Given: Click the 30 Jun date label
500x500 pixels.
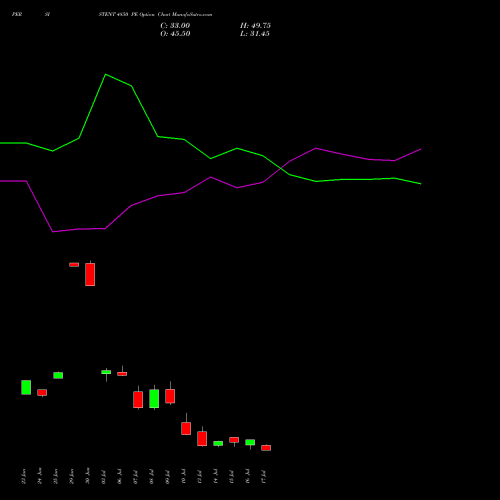Looking at the screenshot, I should point(88,476).
